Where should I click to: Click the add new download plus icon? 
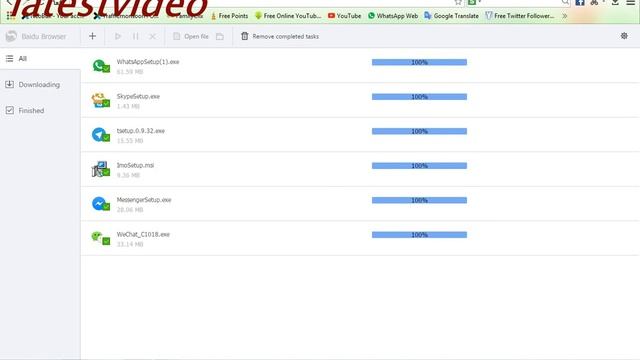[92, 36]
